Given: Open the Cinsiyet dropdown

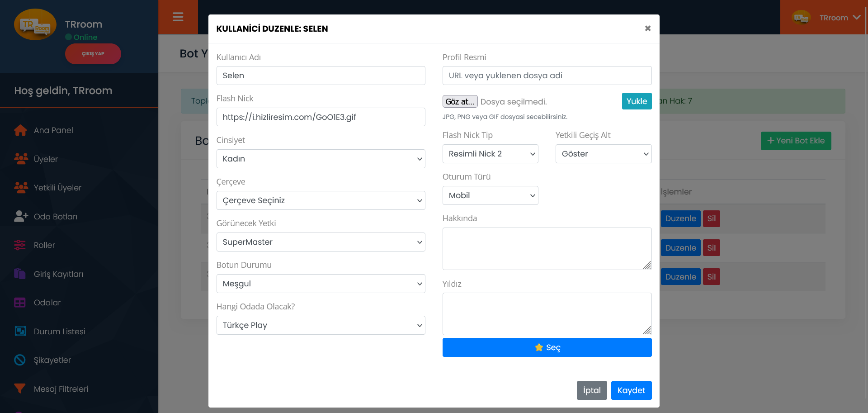Looking at the screenshot, I should coord(321,159).
